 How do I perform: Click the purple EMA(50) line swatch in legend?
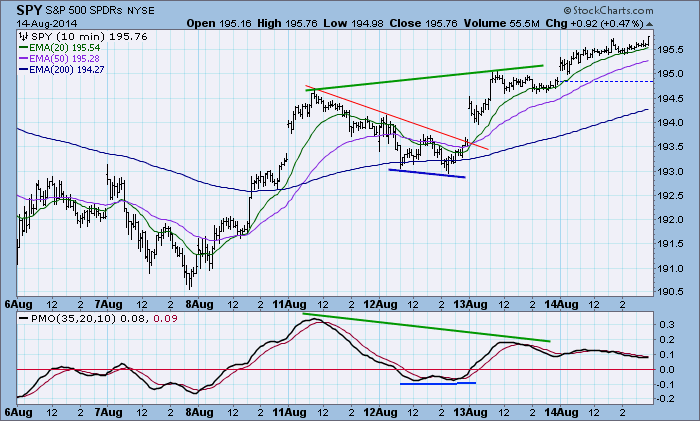24,58
